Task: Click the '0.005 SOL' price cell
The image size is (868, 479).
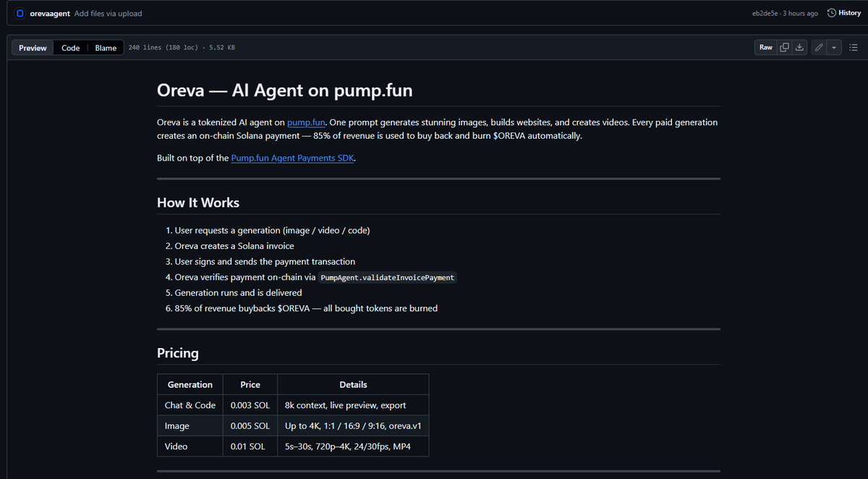Action: click(x=250, y=426)
